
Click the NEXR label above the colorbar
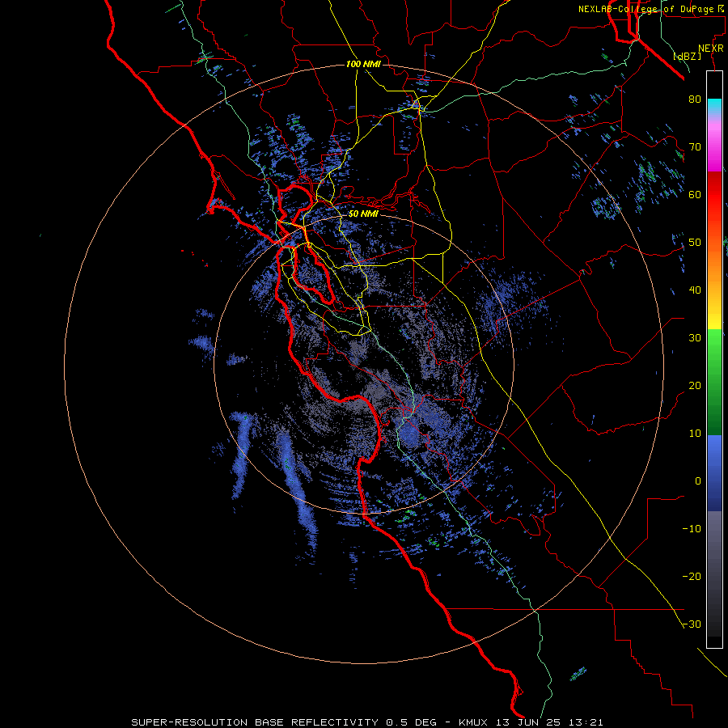click(711, 49)
